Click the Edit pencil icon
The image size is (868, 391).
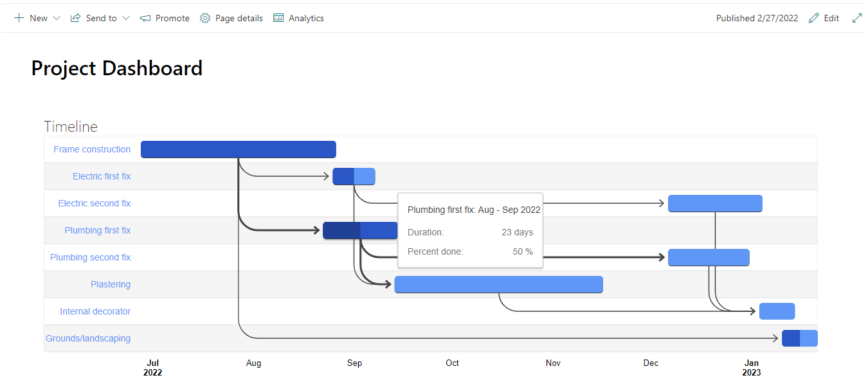814,18
